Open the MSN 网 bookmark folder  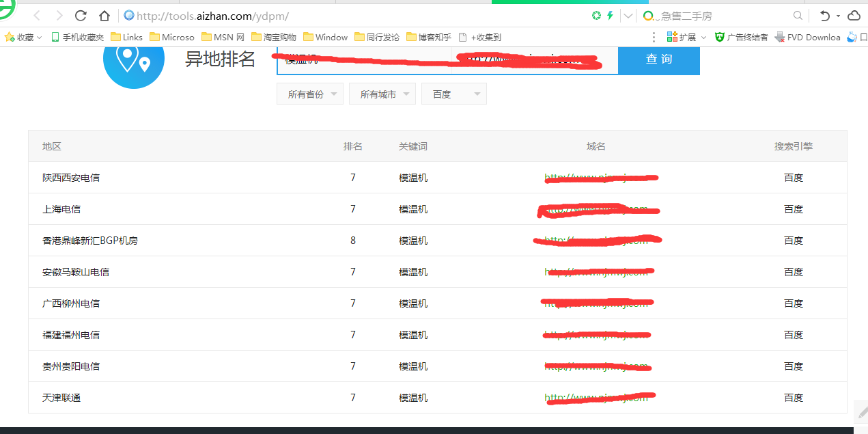pyautogui.click(x=223, y=37)
